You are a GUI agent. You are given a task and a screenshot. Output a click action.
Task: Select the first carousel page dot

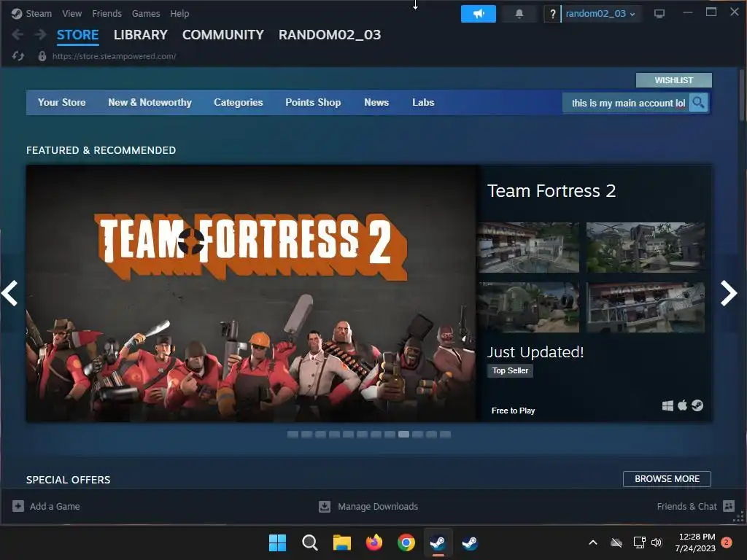pos(293,435)
